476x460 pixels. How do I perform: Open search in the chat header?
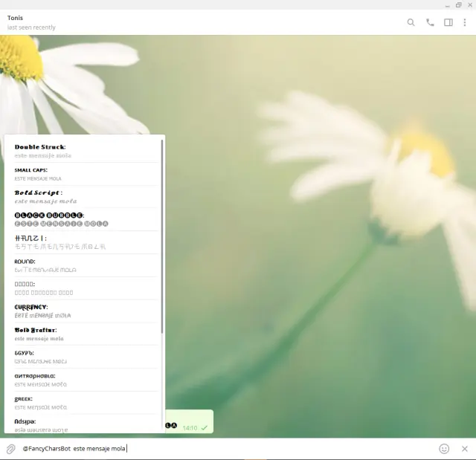411,22
